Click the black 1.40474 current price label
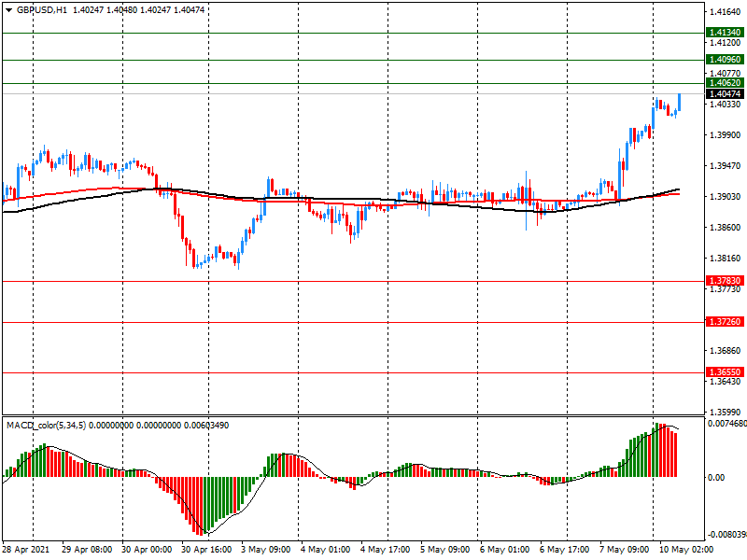Viewport: 747px width, 560px height. point(725,94)
